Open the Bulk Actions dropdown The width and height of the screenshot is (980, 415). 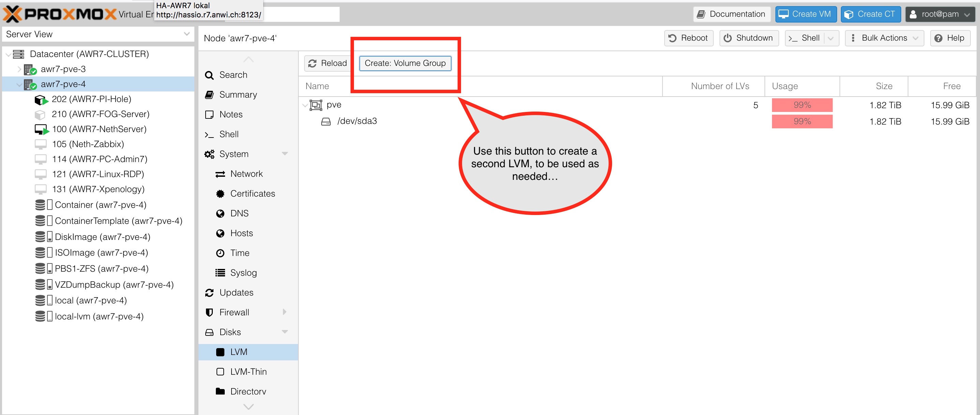(884, 38)
